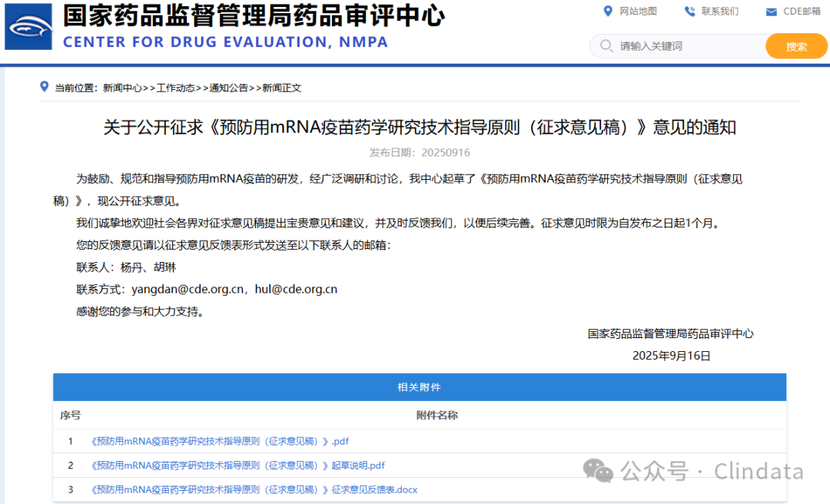Click the CDE mailbox envelope icon
830x504 pixels.
coord(772,12)
